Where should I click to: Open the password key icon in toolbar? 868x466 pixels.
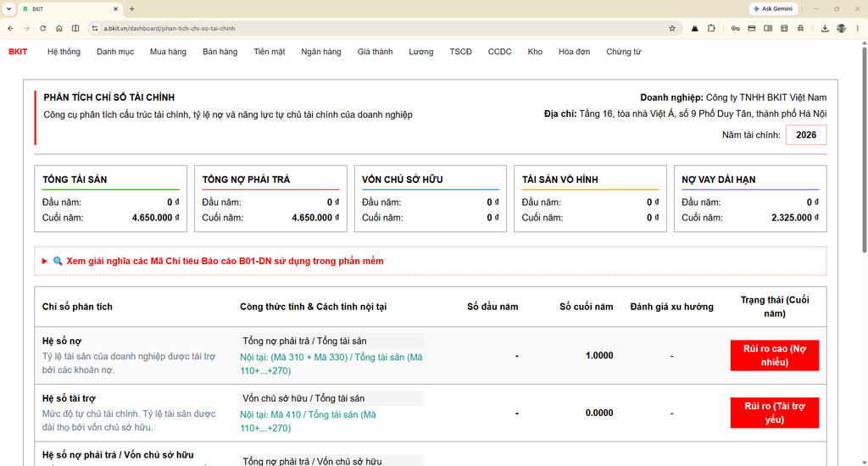[x=735, y=28]
